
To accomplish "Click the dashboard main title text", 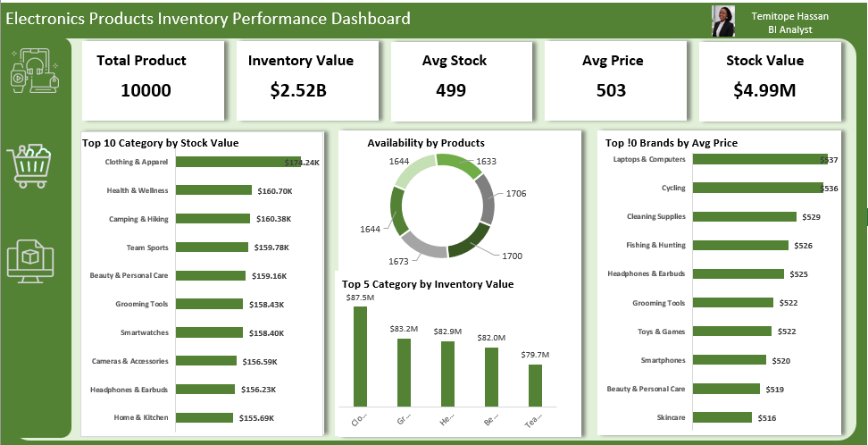I will click(208, 18).
